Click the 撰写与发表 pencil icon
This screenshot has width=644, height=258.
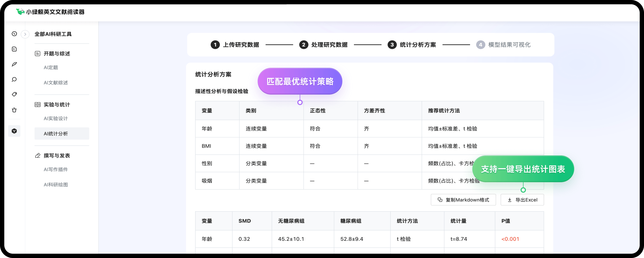[x=38, y=156]
